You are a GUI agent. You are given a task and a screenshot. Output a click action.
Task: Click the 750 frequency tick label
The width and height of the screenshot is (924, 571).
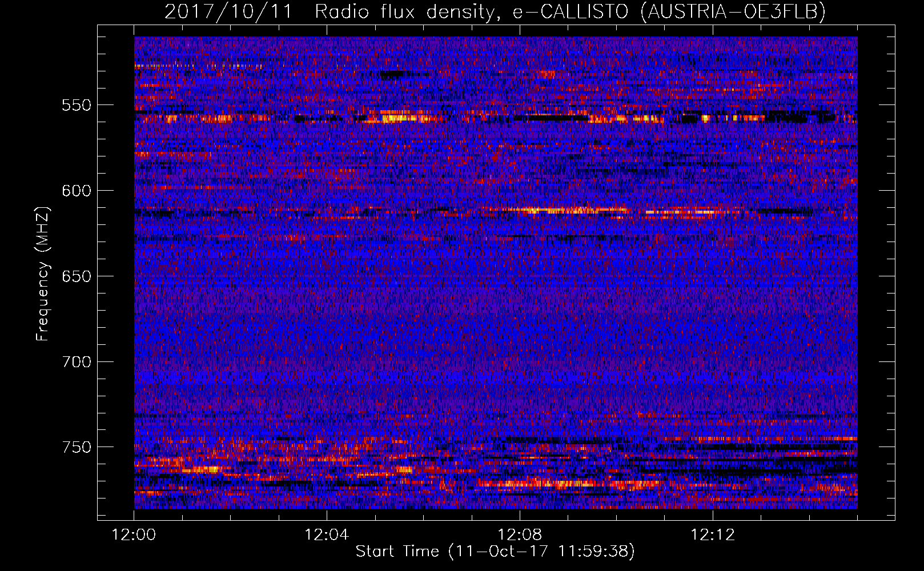click(x=77, y=447)
